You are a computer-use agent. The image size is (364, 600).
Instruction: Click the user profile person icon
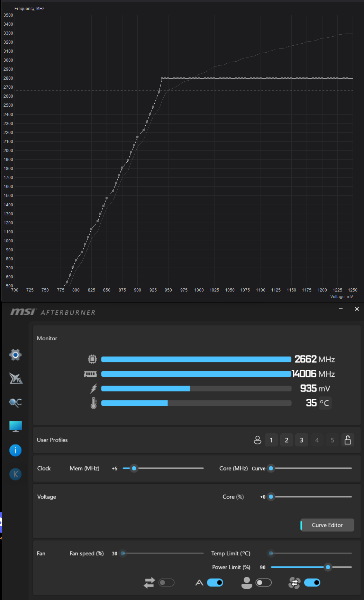(257, 440)
